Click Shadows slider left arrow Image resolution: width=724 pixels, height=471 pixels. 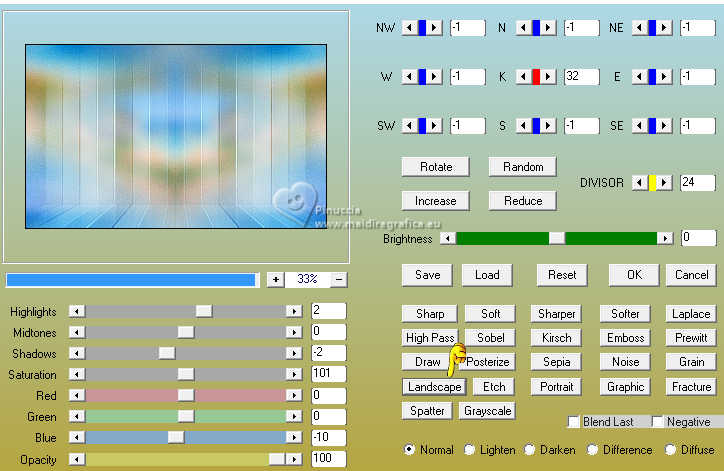click(77, 353)
